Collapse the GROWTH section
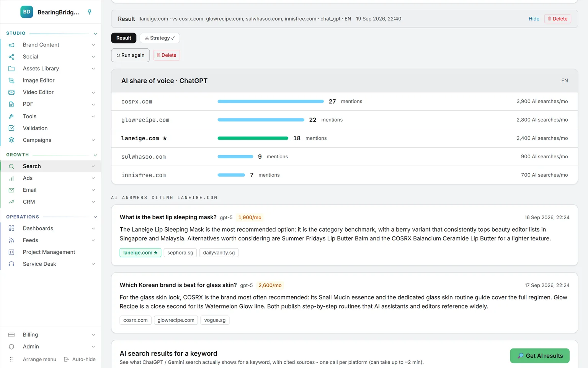The width and height of the screenshot is (588, 368). tap(95, 155)
